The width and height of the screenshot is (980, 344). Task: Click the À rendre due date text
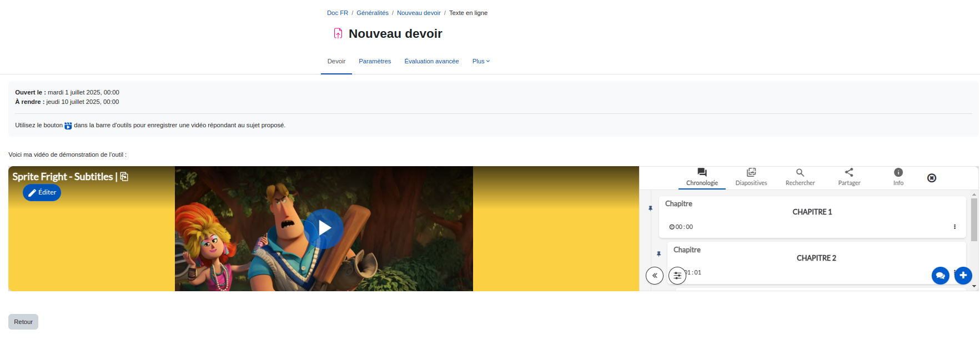pos(67,102)
